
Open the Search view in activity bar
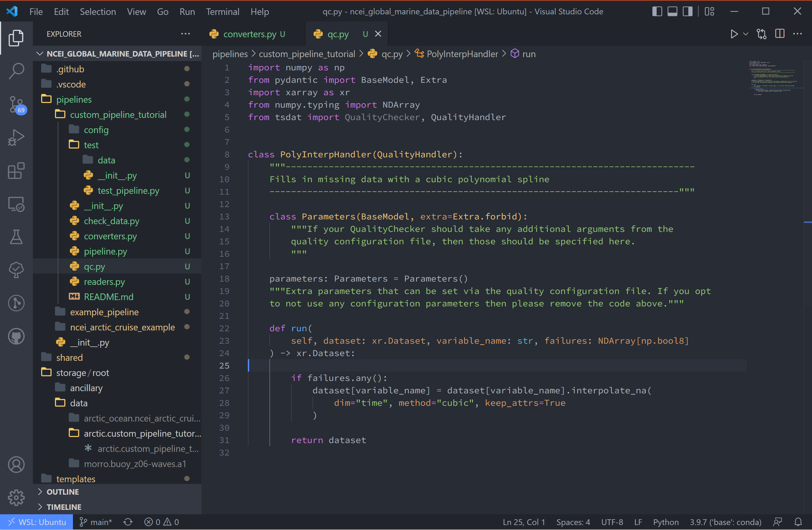(16, 71)
